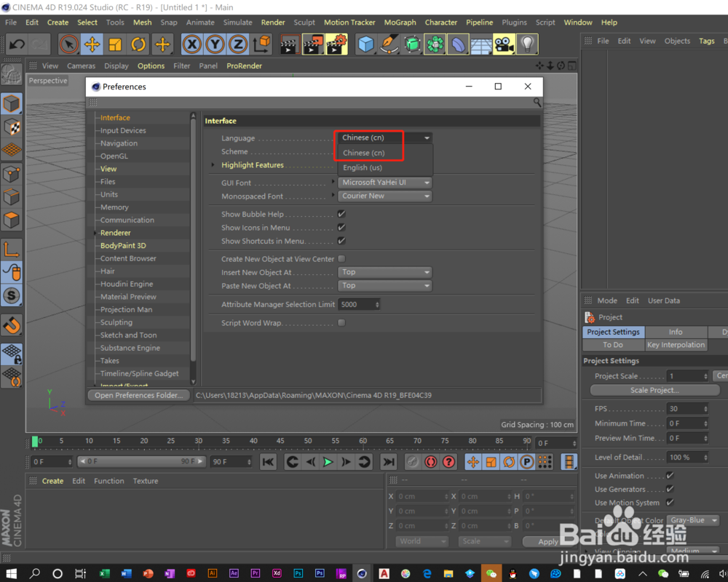Toggle Show Icons in Menu checkbox
Screen dimensions: 728x582
[x=341, y=228]
